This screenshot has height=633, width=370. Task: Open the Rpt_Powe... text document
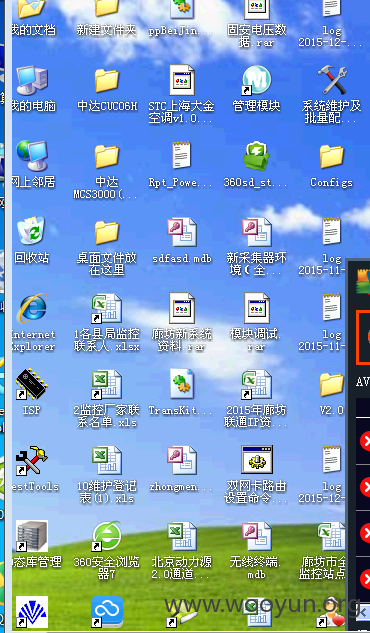tap(182, 155)
